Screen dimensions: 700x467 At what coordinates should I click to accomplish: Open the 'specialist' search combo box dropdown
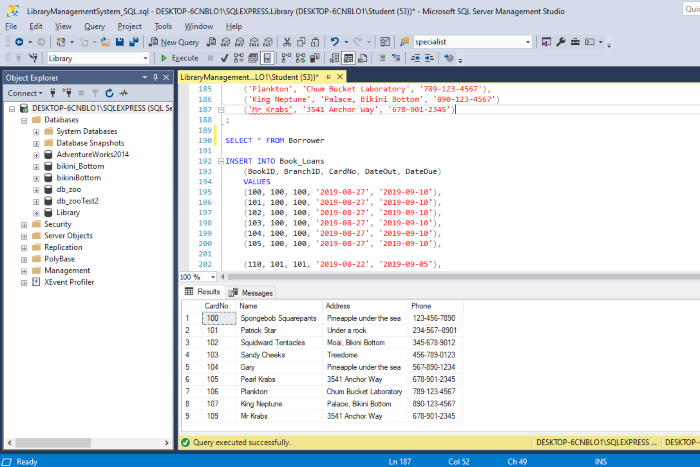[528, 42]
